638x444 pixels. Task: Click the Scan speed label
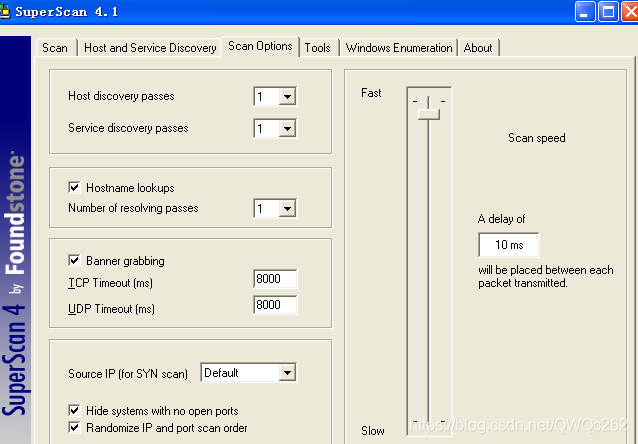537,138
